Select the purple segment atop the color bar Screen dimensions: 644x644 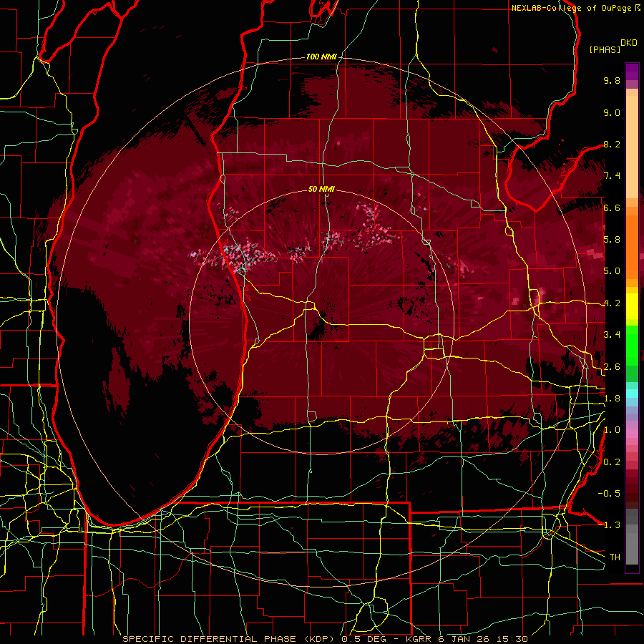tap(632, 72)
